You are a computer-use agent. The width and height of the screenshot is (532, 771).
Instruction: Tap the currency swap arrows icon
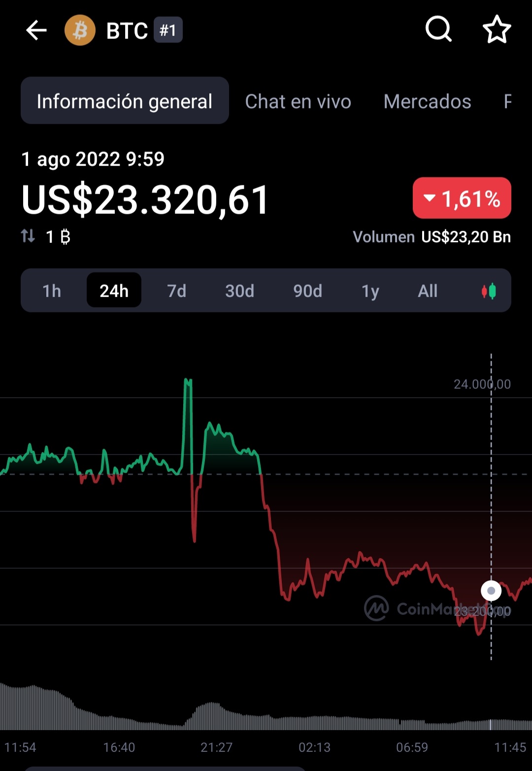pyautogui.click(x=28, y=236)
